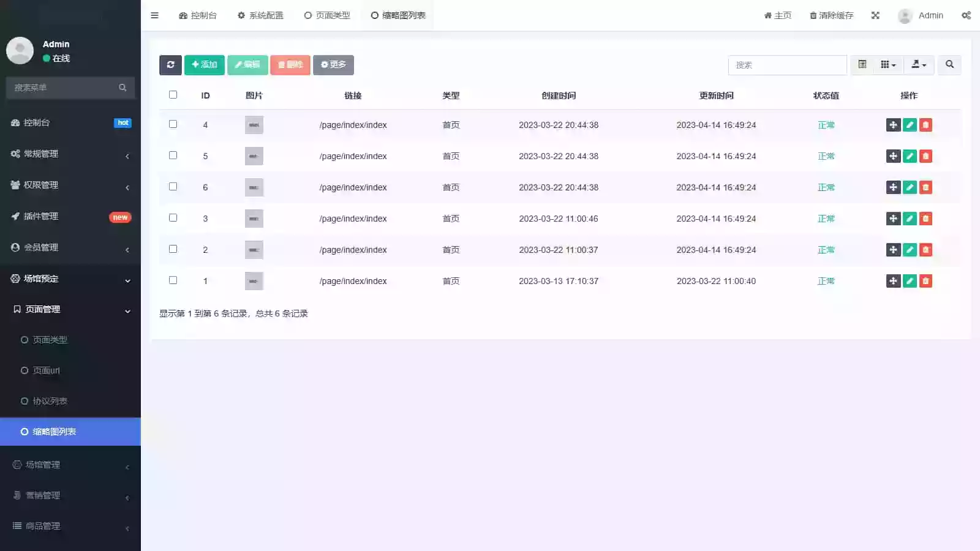Image resolution: width=980 pixels, height=551 pixels.
Task: Click the hamburger menu icon top left
Action: point(154,15)
